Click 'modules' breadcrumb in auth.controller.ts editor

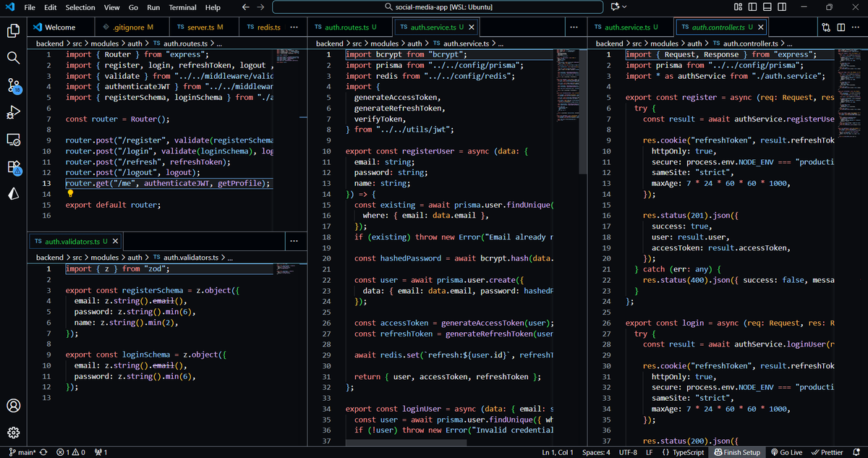[x=663, y=44]
